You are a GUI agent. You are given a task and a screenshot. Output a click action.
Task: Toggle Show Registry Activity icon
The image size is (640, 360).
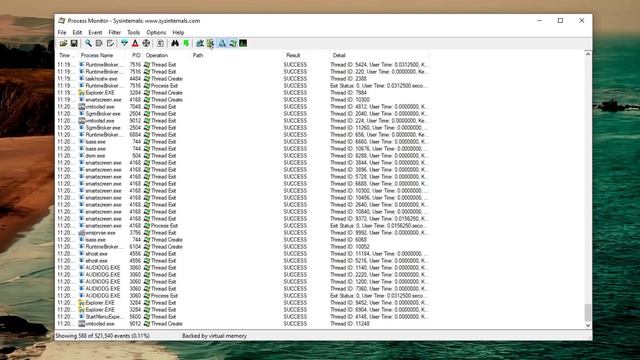[x=200, y=43]
